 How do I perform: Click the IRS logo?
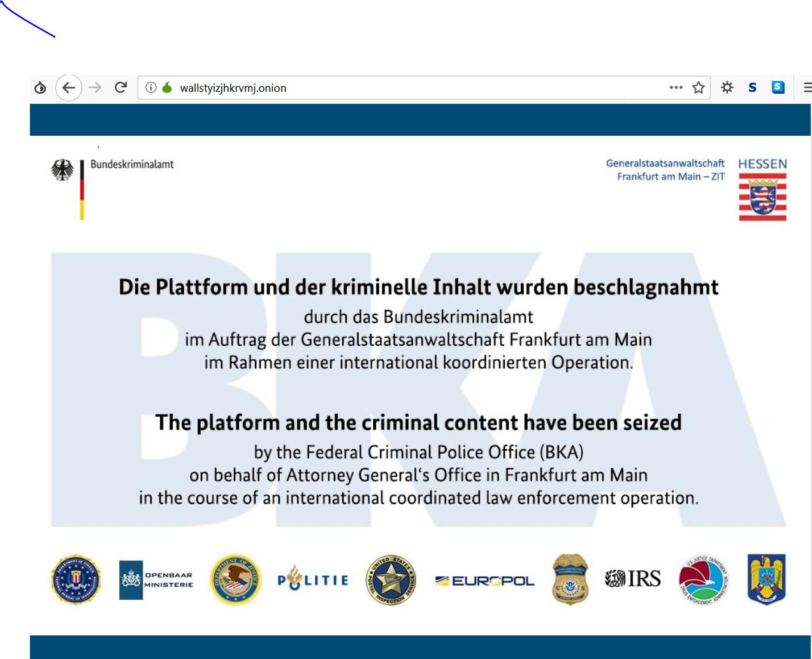tap(633, 579)
